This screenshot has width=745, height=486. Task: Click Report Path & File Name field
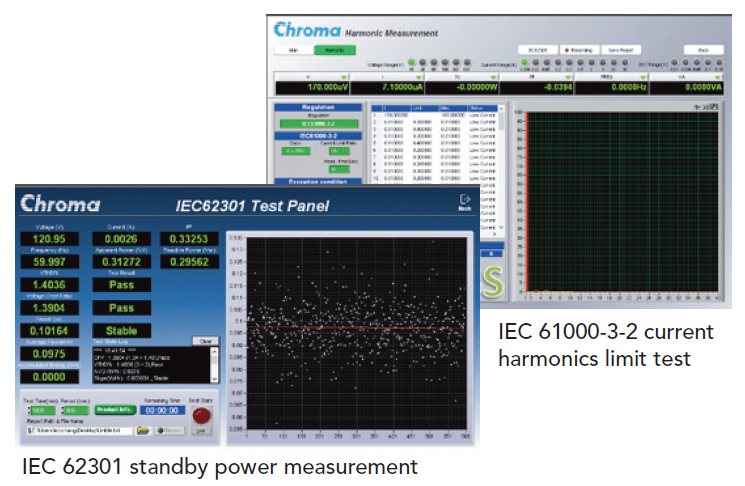click(80, 430)
